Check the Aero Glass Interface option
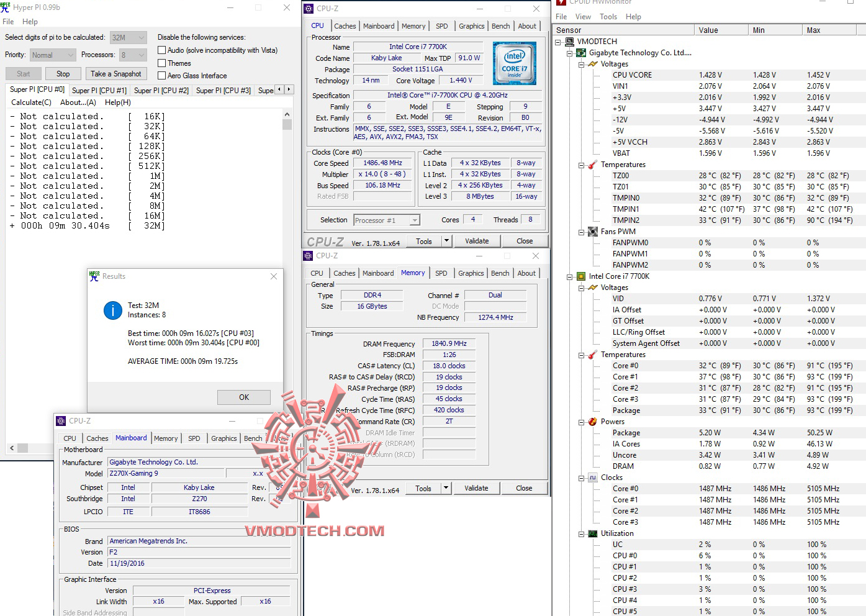866x616 pixels. coord(161,76)
